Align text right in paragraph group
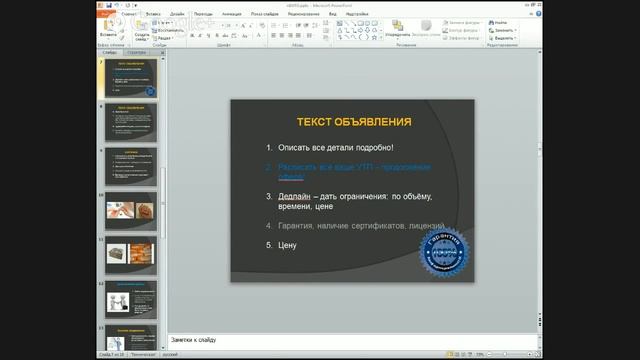 pos(290,36)
